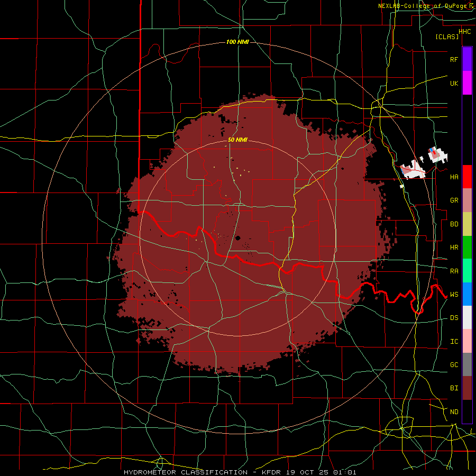
Task: Click the '100 NMI' range ring label
Action: [x=237, y=42]
